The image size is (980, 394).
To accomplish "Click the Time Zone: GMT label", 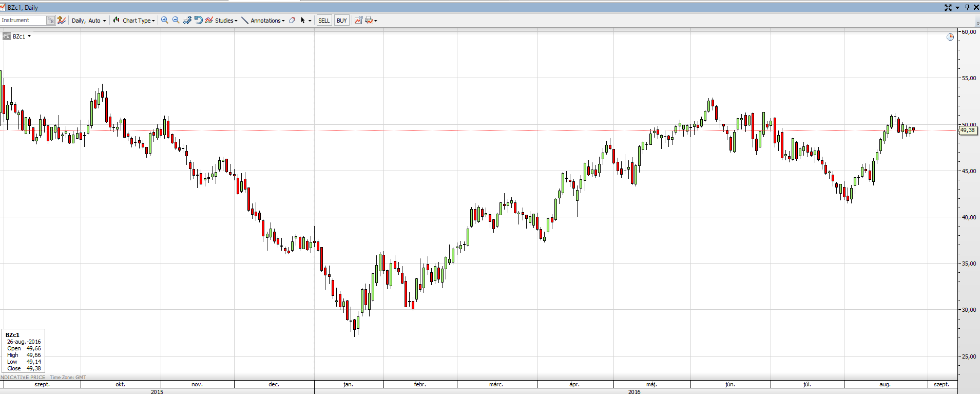I will [68, 378].
